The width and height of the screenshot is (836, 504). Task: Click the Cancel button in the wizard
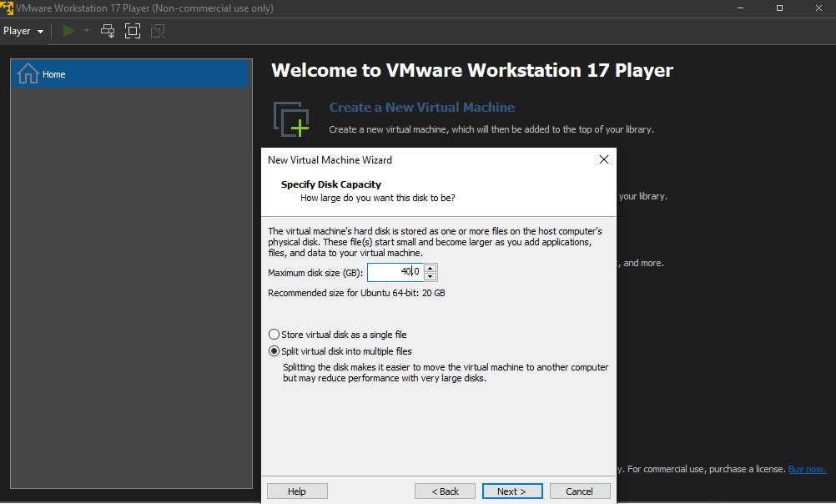(x=580, y=491)
